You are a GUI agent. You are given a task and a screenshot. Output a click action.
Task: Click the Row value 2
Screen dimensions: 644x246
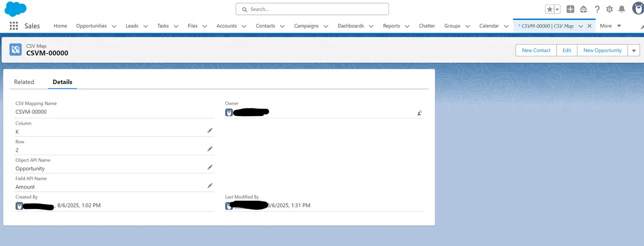(17, 150)
